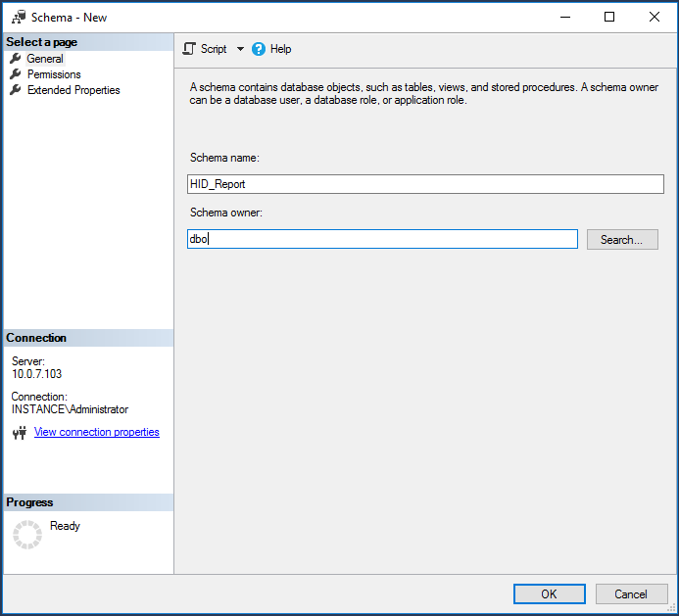Expand the Script dropdown arrow

click(x=240, y=49)
